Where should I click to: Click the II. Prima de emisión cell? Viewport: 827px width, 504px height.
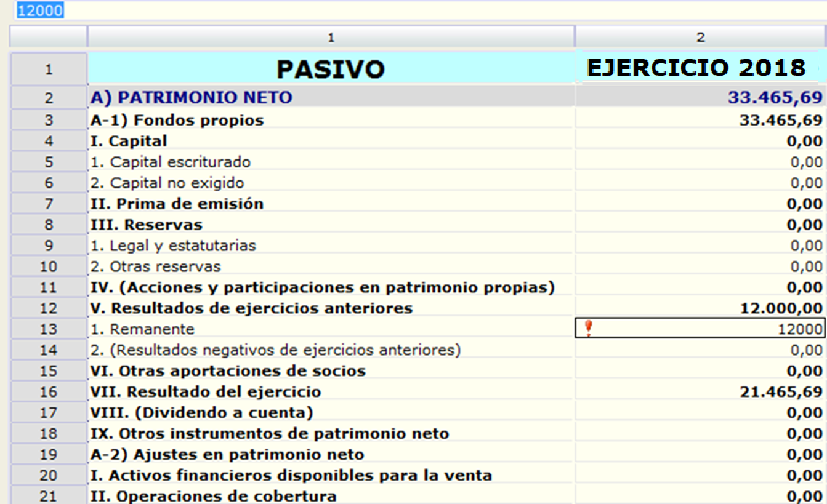coord(331,204)
